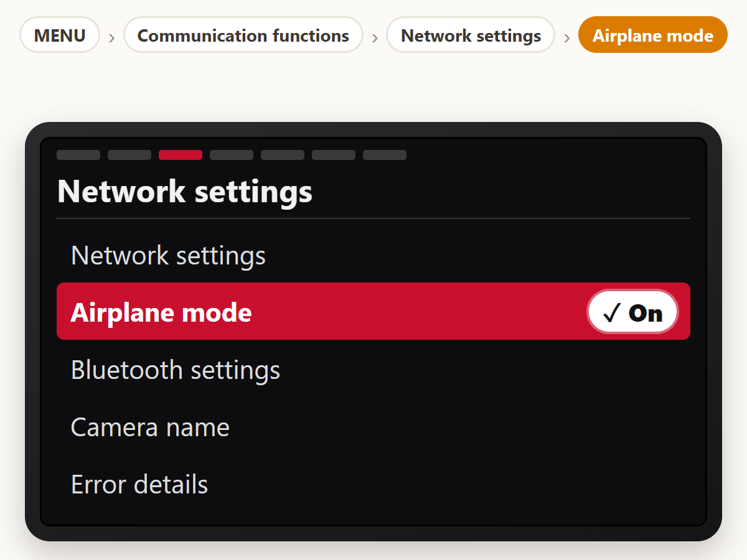This screenshot has height=560, width=747.
Task: Open the Network settings list item below the heading
Action: pos(374,255)
